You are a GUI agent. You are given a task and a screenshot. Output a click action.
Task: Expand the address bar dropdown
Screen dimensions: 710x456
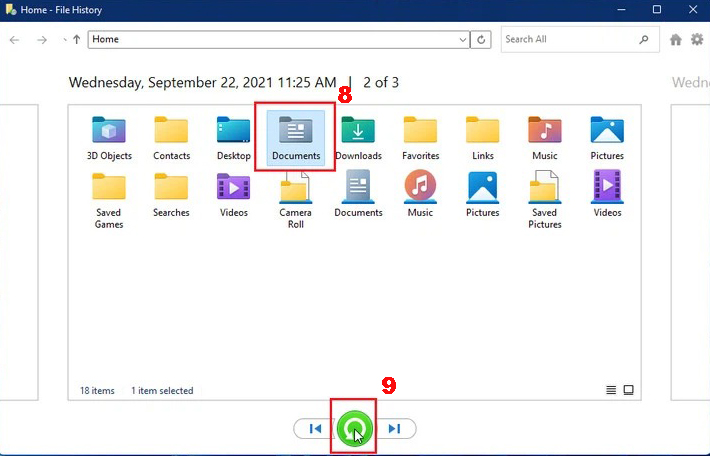(x=463, y=40)
